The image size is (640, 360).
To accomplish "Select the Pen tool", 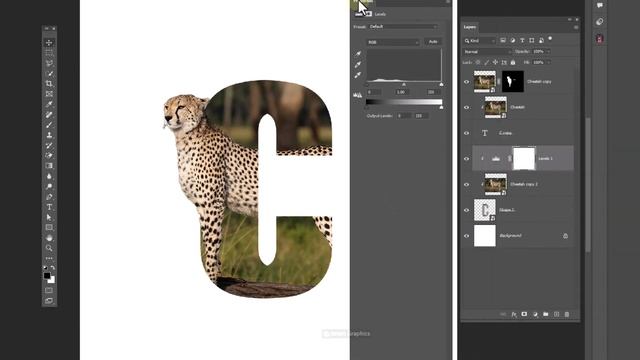I will 49,197.
